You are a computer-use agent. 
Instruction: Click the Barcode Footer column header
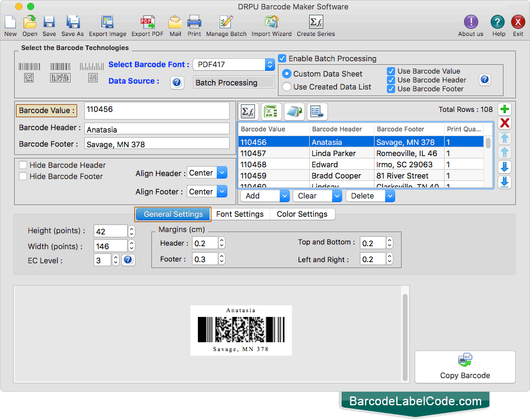click(409, 129)
